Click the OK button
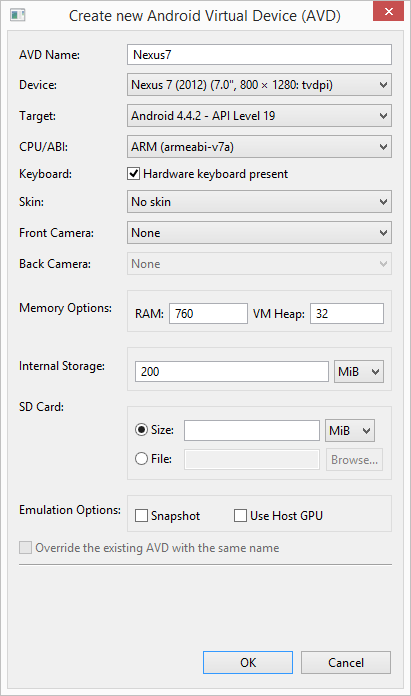This screenshot has width=411, height=696. (x=248, y=663)
